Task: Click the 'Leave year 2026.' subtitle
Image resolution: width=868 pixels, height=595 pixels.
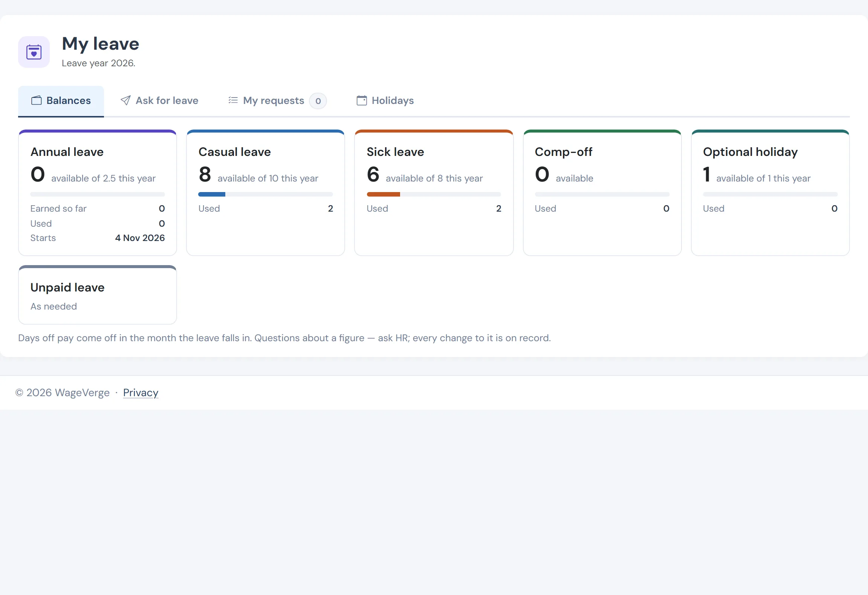Action: [98, 63]
